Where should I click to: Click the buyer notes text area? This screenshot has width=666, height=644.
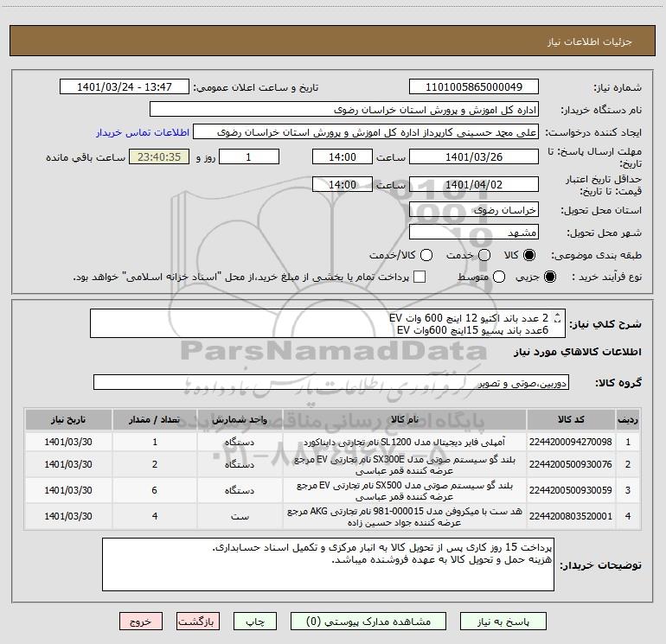point(328,564)
